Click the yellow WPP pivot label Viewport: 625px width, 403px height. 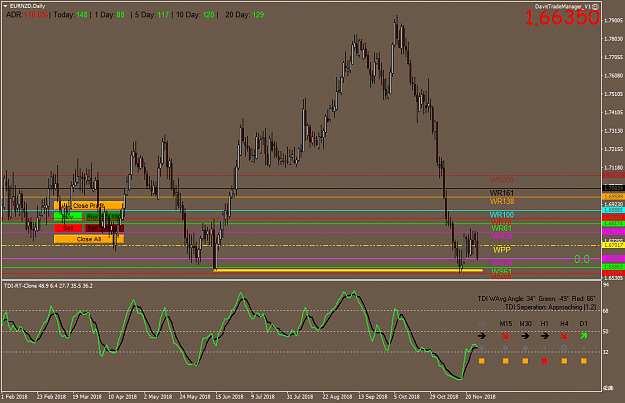pos(501,250)
